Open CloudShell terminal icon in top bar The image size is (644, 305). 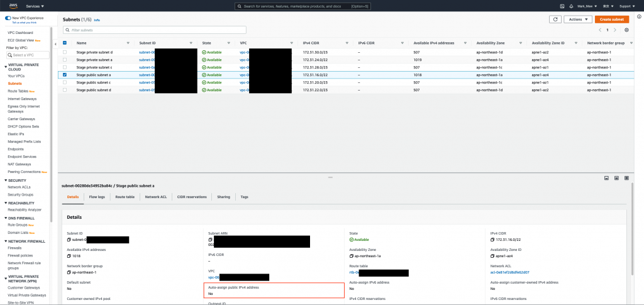(562, 6)
